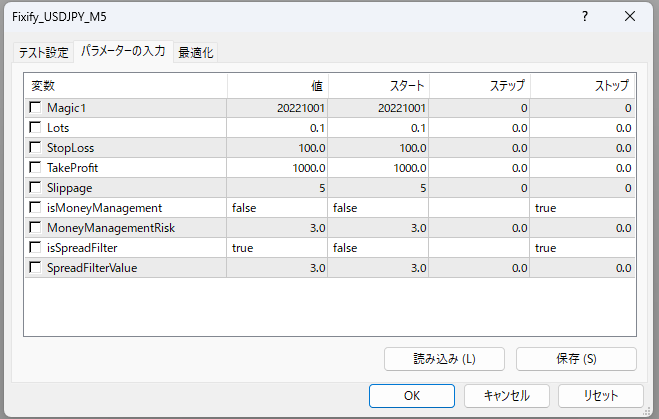Select the isSpreadFilter value cell showing true
The height and width of the screenshot is (419, 659).
pos(278,248)
